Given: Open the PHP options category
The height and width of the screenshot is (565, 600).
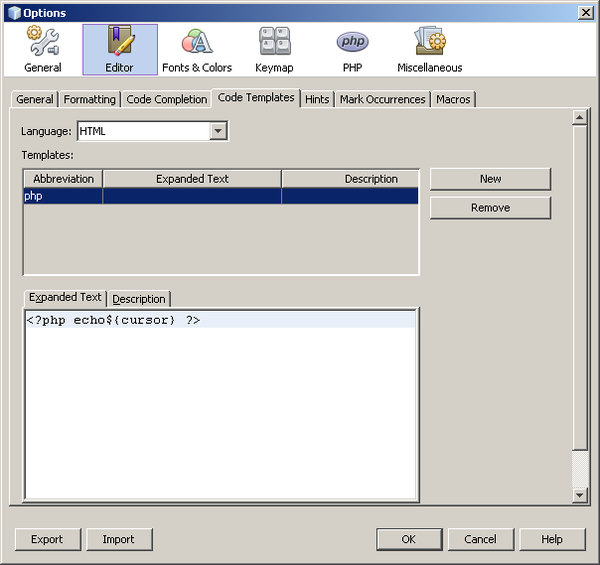Looking at the screenshot, I should click(x=352, y=49).
